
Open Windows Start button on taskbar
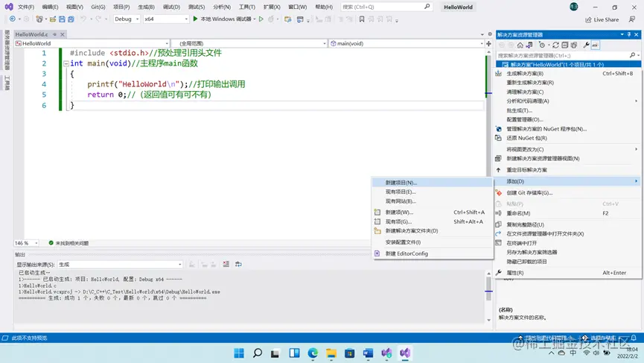[x=239, y=353]
